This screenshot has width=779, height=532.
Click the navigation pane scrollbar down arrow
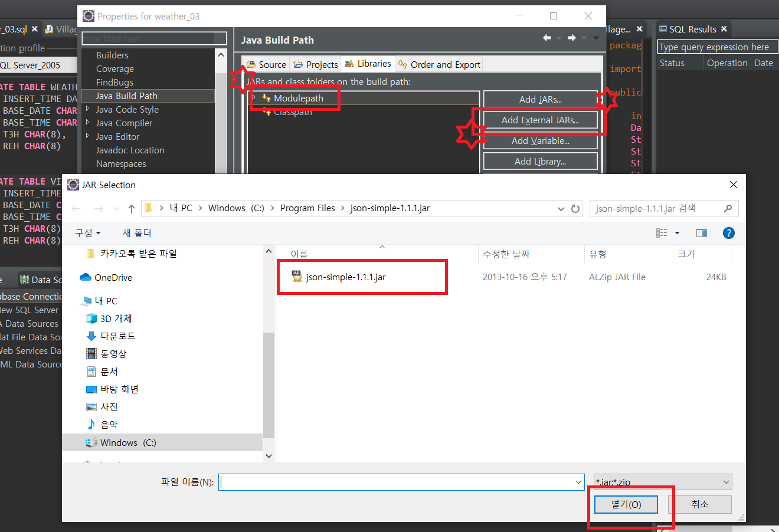point(269,456)
